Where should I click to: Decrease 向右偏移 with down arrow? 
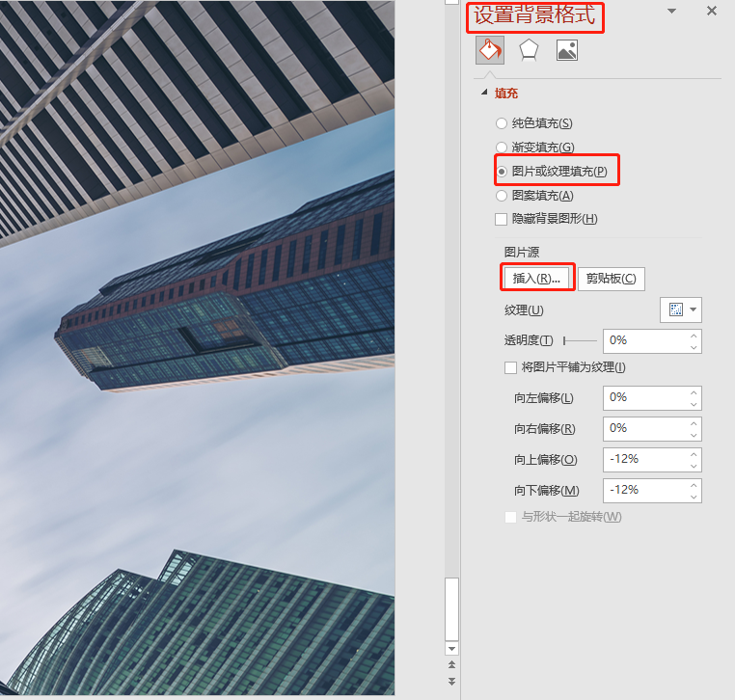[x=694, y=435]
